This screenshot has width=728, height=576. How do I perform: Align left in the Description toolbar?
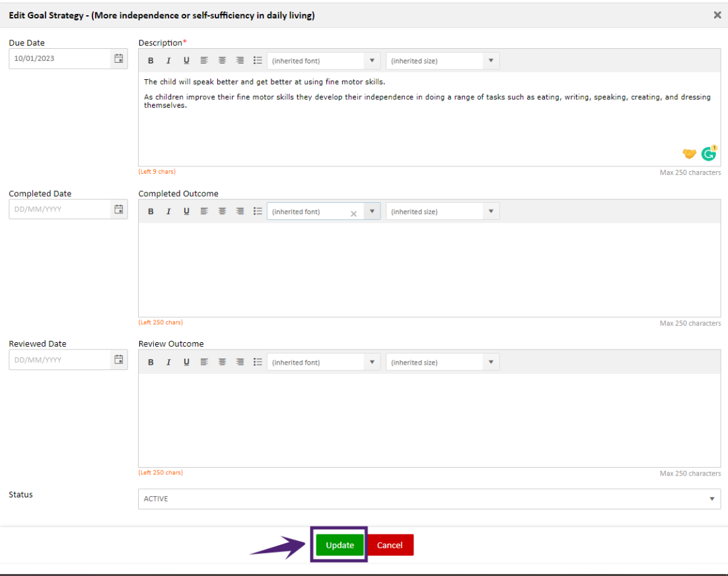204,60
